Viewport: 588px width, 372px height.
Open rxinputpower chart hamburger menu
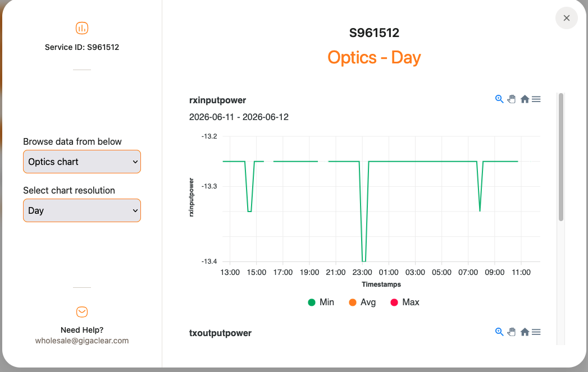coord(536,99)
